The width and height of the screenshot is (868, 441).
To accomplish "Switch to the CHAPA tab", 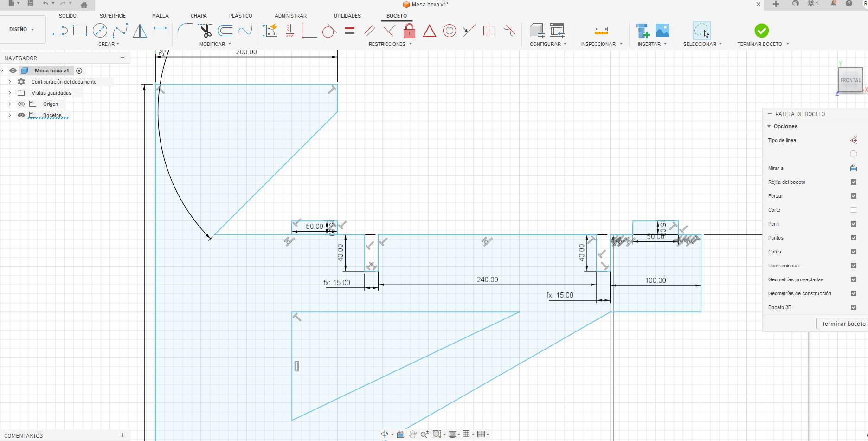I will click(x=199, y=16).
